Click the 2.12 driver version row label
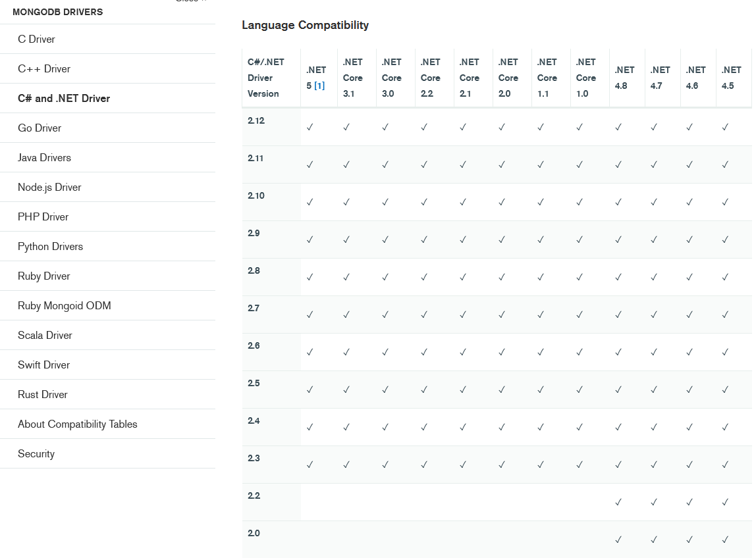 (x=256, y=120)
